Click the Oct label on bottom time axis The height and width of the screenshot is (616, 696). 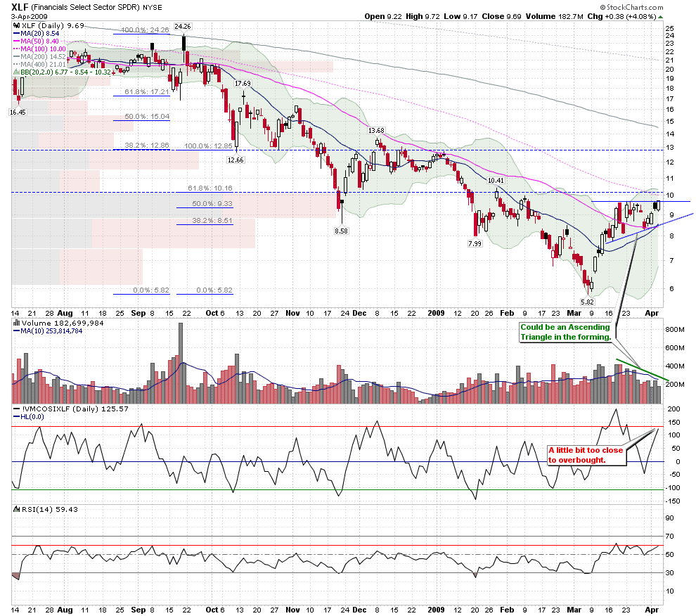tap(212, 610)
